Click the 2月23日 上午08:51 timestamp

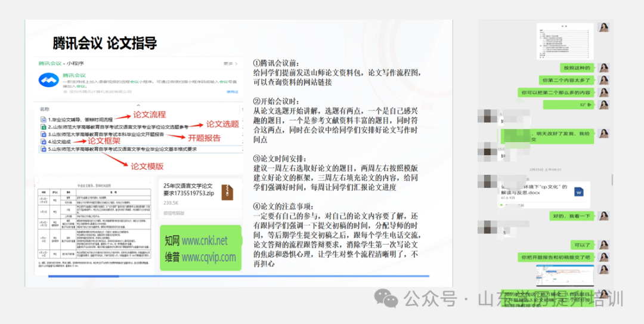tap(546, 169)
